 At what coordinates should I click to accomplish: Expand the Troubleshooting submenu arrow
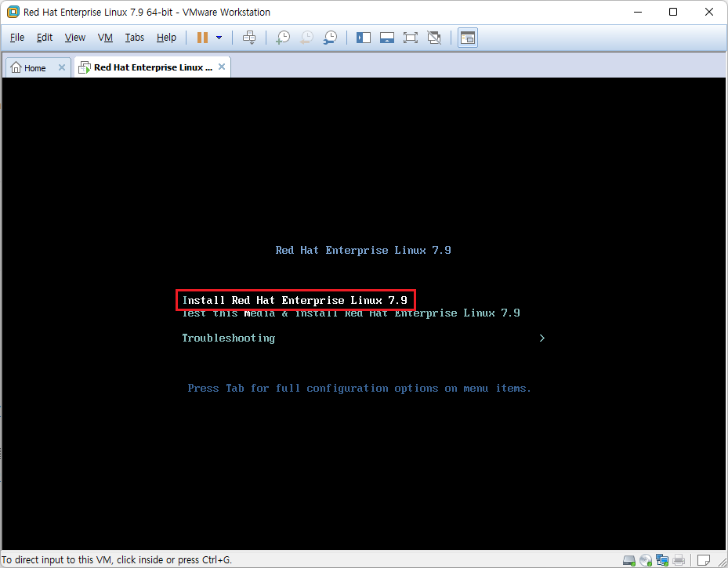tap(541, 338)
